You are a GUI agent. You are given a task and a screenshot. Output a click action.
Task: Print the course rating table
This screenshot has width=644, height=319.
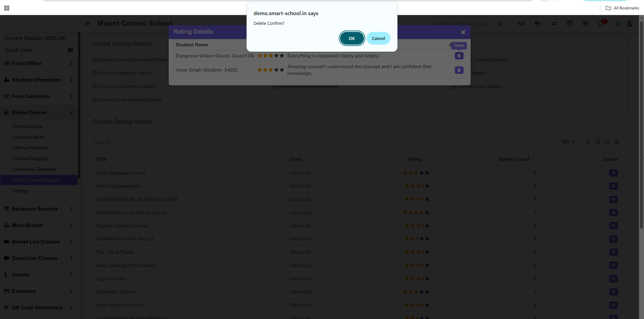pos(616,142)
